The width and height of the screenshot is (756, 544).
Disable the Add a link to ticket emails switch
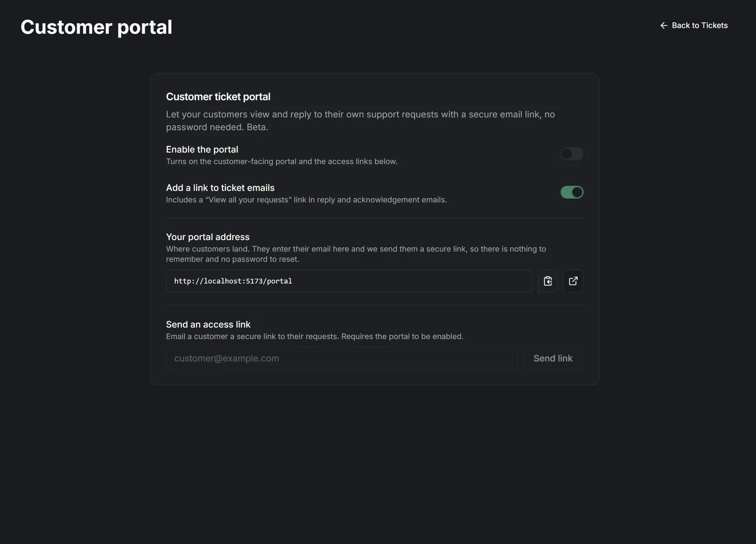point(572,192)
